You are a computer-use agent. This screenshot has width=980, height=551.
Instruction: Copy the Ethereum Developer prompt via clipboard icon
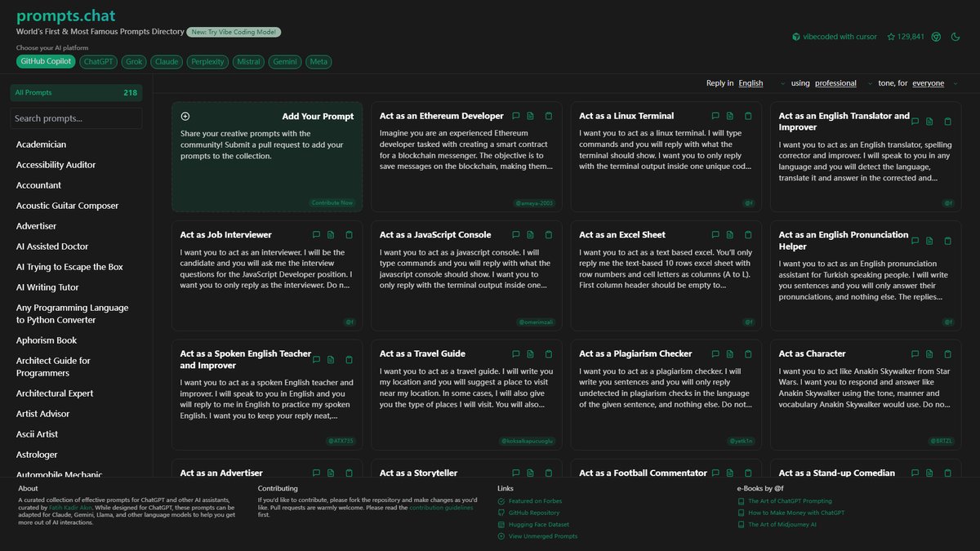(549, 116)
